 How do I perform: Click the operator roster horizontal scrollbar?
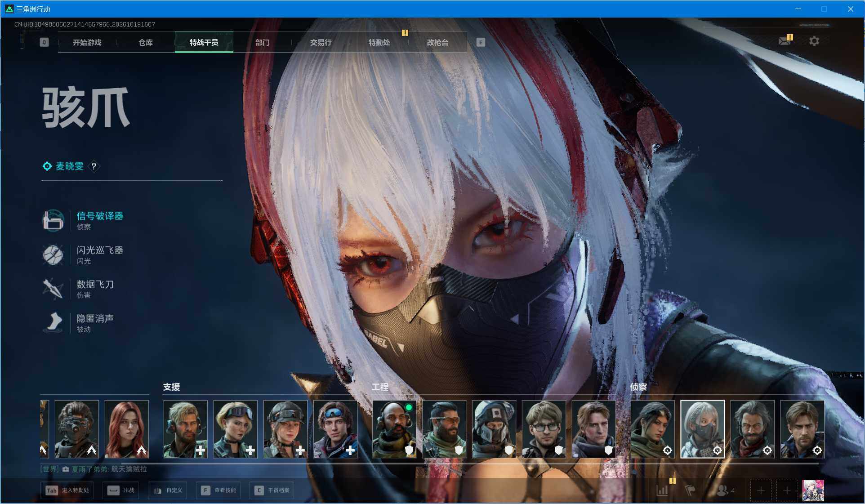(x=470, y=463)
